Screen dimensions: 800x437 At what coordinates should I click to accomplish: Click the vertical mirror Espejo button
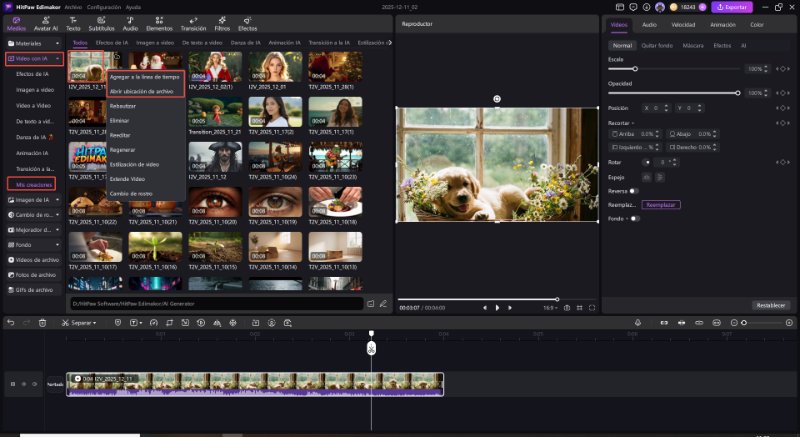[659, 177]
